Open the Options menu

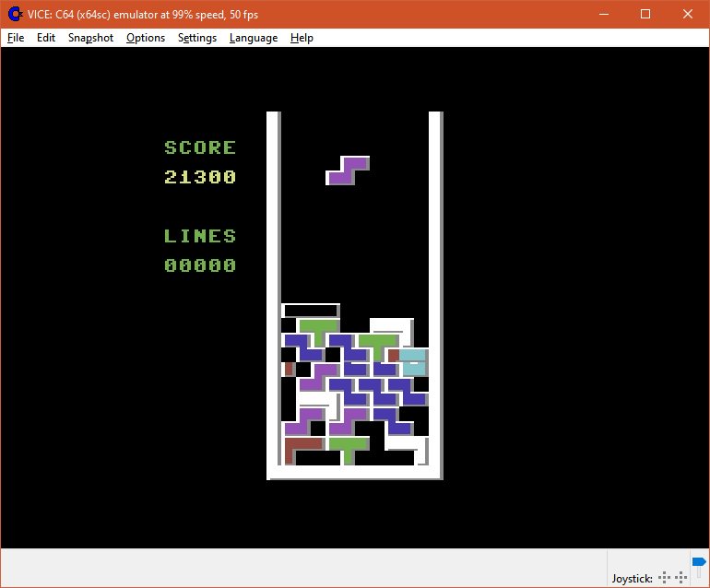pos(146,38)
